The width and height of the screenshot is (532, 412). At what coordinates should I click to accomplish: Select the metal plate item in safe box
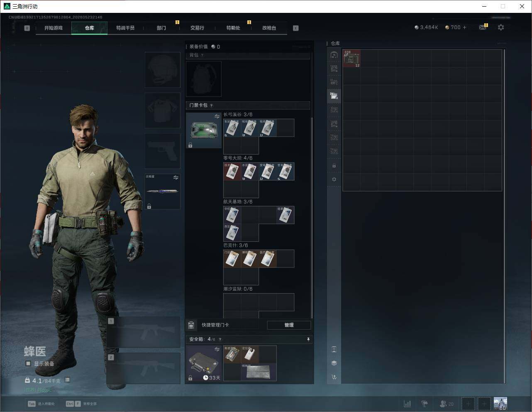pos(259,372)
